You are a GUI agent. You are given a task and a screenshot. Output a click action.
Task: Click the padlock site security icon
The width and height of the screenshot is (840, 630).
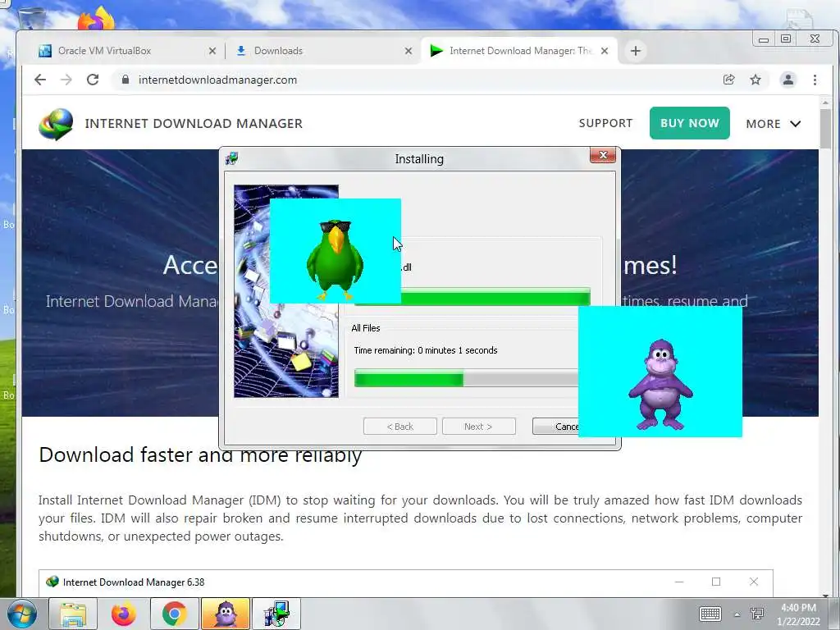(x=126, y=80)
